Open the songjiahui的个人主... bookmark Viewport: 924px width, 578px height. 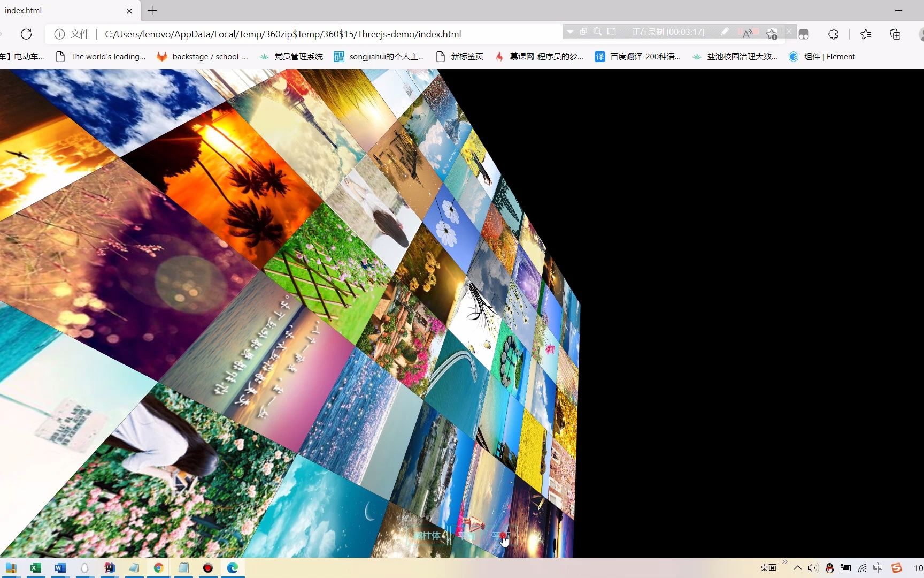click(379, 57)
